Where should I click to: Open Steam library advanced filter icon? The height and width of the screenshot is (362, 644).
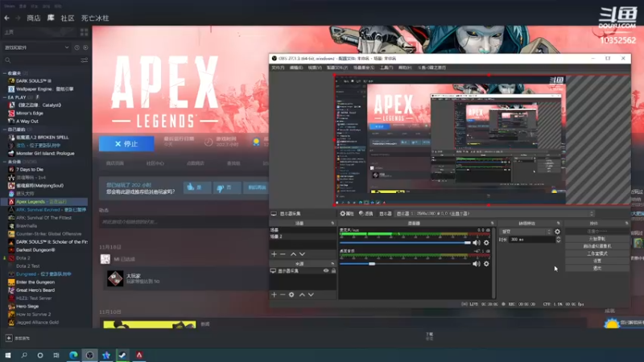coord(85,60)
